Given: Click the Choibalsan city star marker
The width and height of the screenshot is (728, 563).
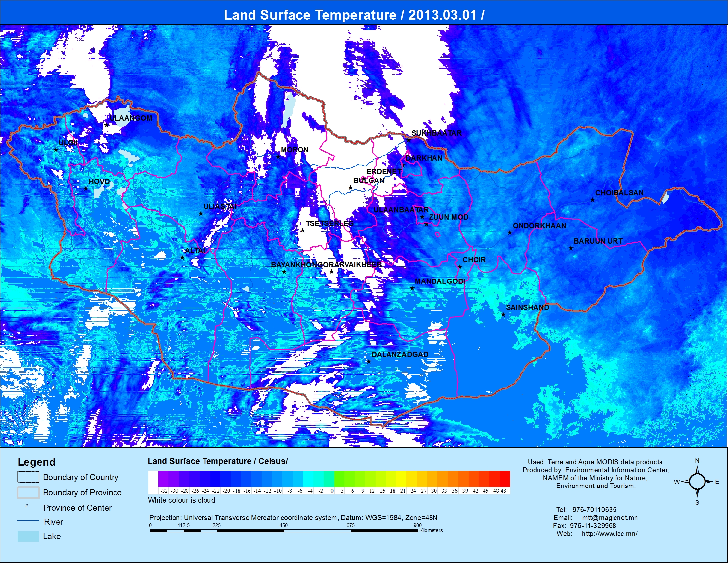Looking at the screenshot, I should click(x=592, y=200).
